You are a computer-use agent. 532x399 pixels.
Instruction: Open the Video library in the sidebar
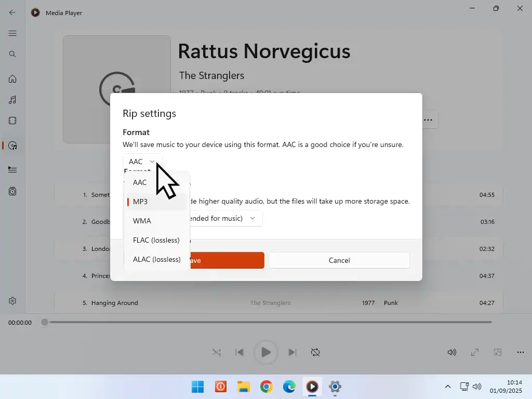click(12, 121)
